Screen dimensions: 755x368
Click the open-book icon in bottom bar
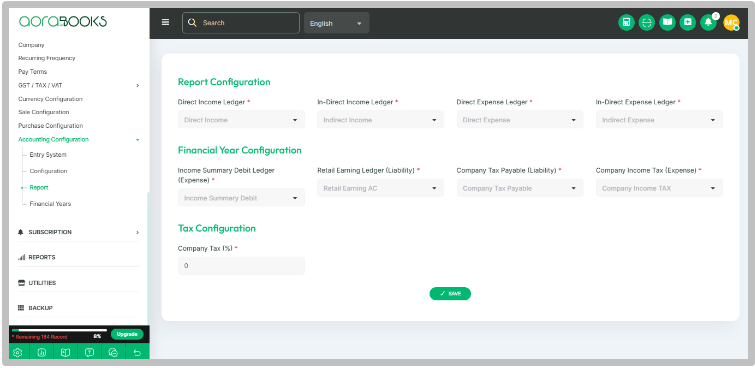tap(65, 352)
